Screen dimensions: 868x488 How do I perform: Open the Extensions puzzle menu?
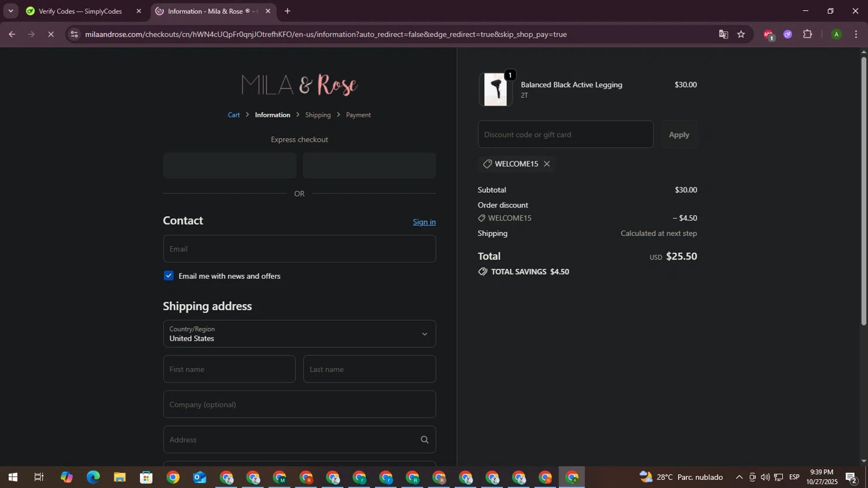[x=808, y=34]
